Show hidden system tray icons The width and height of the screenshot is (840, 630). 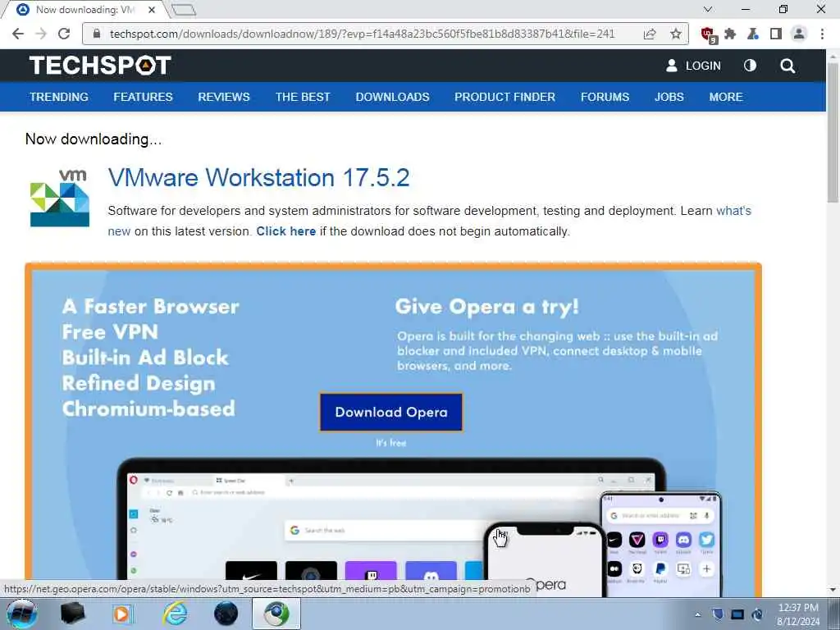pyautogui.click(x=697, y=614)
